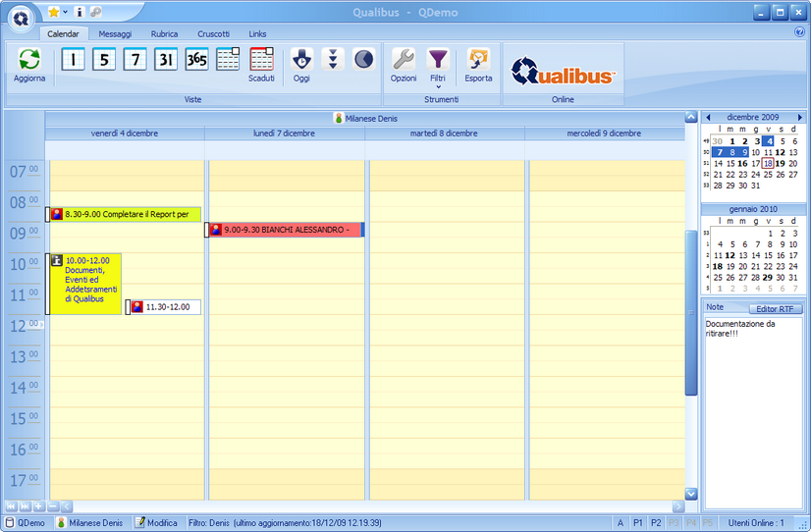Image resolution: width=811 pixels, height=532 pixels.
Task: Show Scaduti expired items
Action: point(261,65)
